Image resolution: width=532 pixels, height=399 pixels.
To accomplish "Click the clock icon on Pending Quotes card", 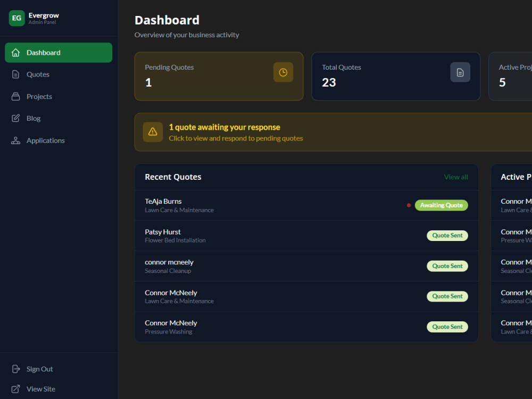I will pos(284,72).
